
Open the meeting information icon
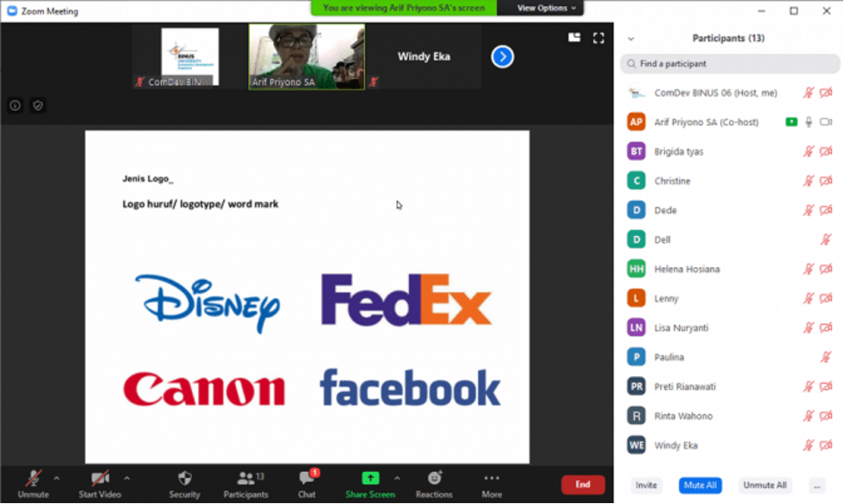[x=15, y=105]
